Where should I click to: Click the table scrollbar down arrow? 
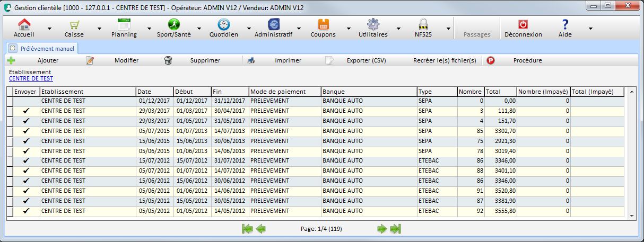631,216
